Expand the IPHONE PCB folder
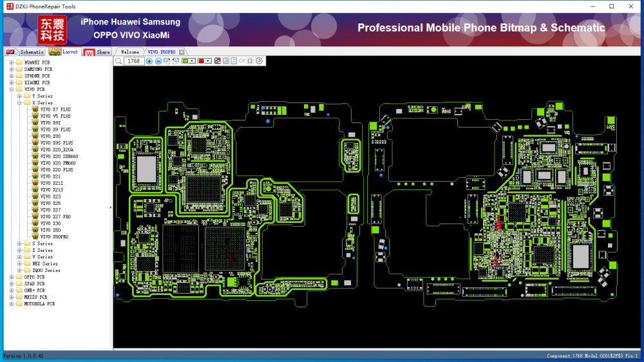The height and width of the screenshot is (362, 644). tap(12, 76)
